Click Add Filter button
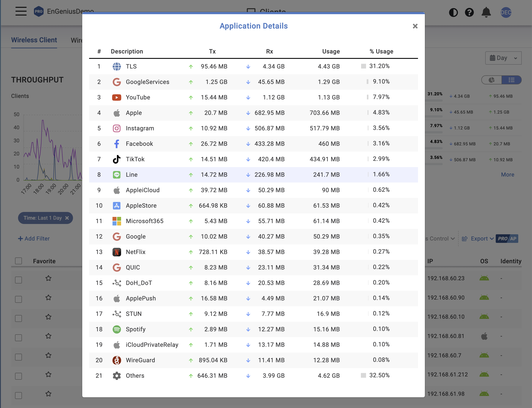This screenshot has width=532, height=408. tap(34, 239)
